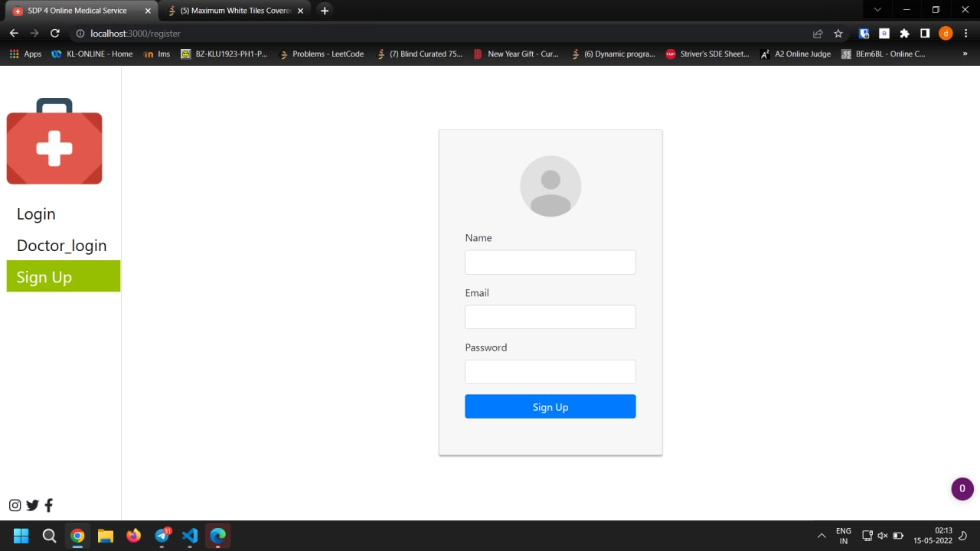
Task: Open the Apps bookmarks shortcut
Action: pos(25,54)
